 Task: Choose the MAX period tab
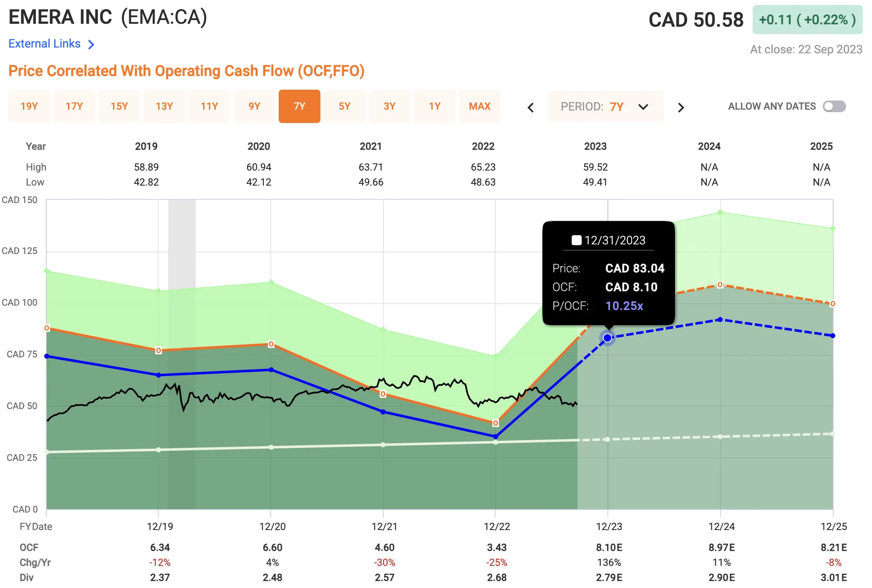[480, 106]
